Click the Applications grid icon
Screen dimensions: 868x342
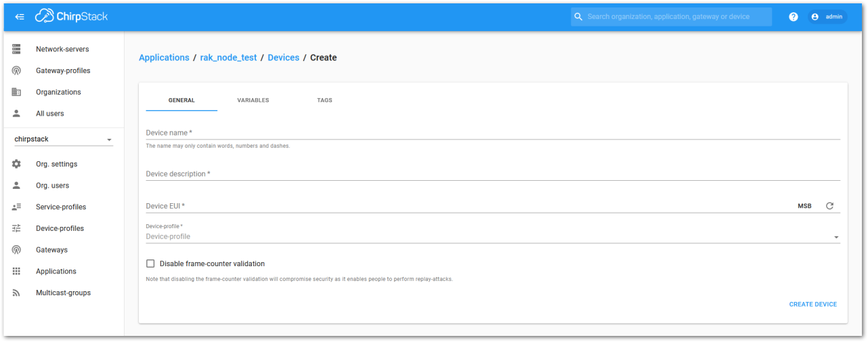tap(17, 272)
